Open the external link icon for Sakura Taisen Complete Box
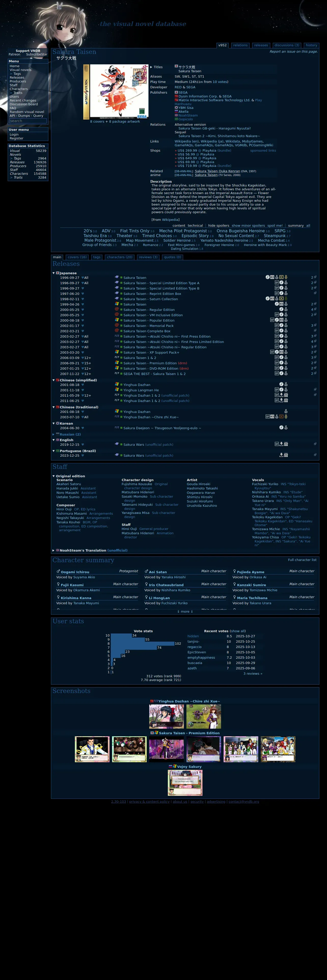 click(x=315, y=330)
